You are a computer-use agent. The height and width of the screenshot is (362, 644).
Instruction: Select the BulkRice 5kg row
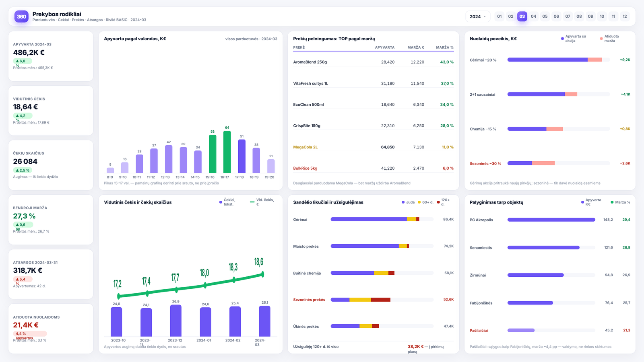tap(374, 168)
